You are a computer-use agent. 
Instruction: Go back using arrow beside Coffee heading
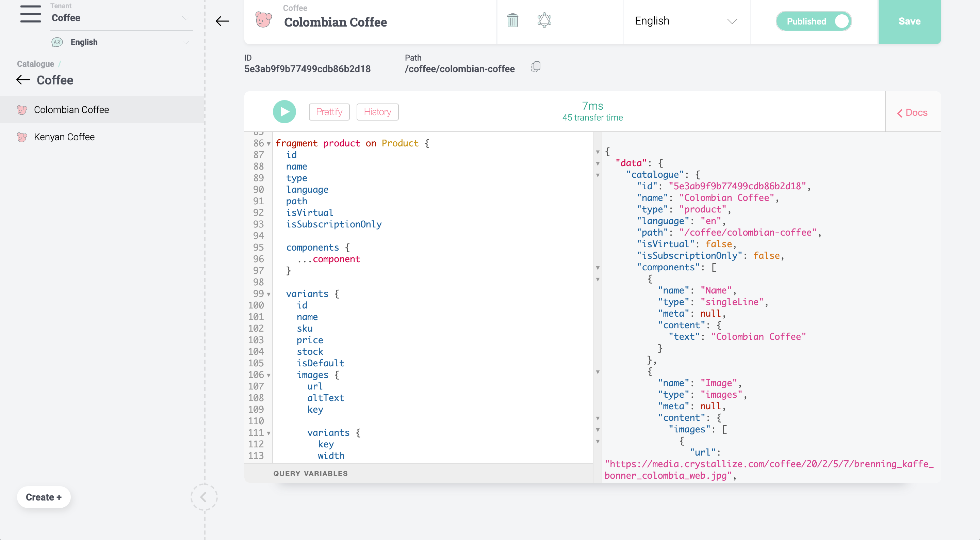click(x=23, y=80)
